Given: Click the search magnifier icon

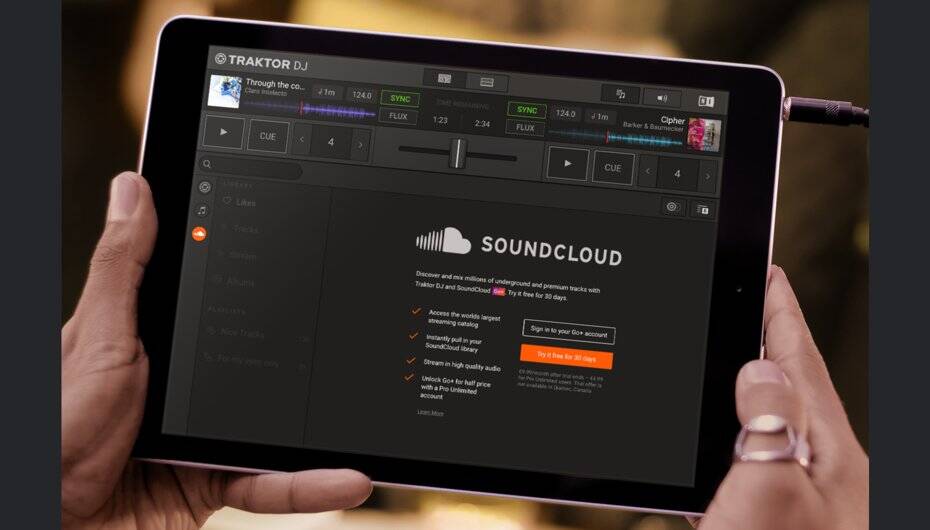Looking at the screenshot, I should click(207, 164).
